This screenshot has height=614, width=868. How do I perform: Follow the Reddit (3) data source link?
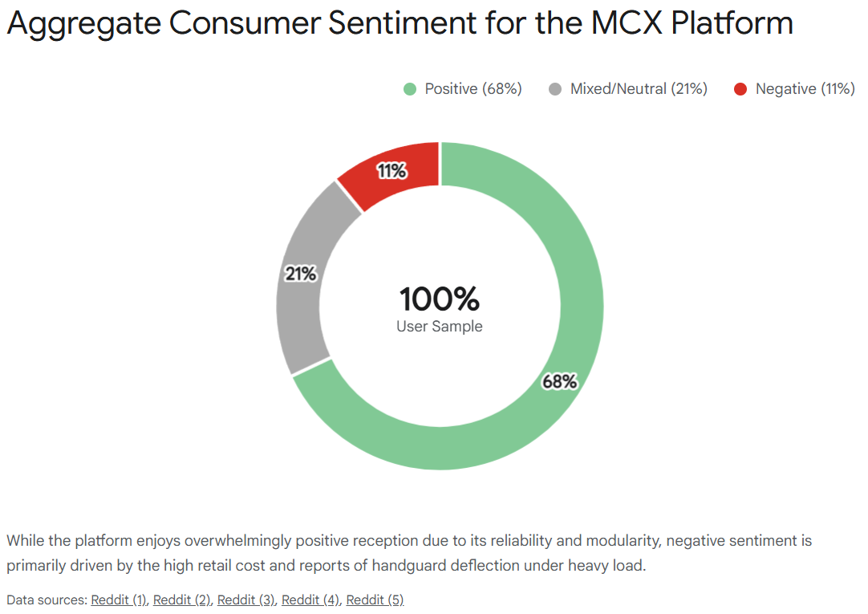246,600
